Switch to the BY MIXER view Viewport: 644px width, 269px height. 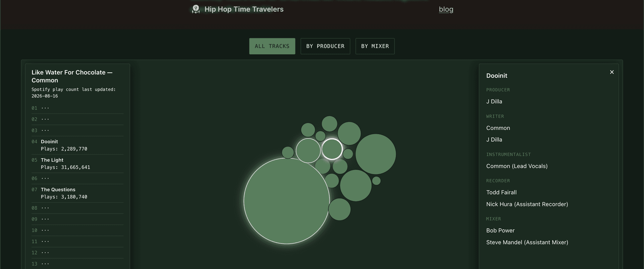(x=375, y=46)
